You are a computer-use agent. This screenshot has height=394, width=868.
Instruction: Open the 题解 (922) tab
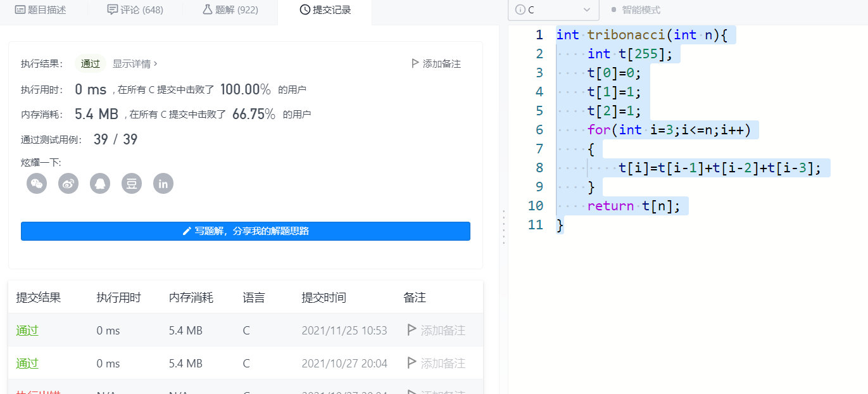[x=230, y=10]
